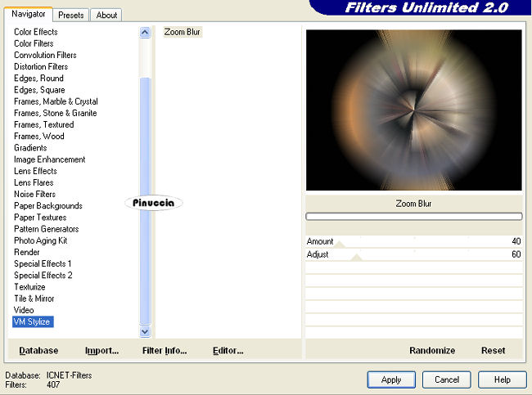Image resolution: width=532 pixels, height=395 pixels.
Task: Choose the Noise Filters category
Action: (x=34, y=194)
